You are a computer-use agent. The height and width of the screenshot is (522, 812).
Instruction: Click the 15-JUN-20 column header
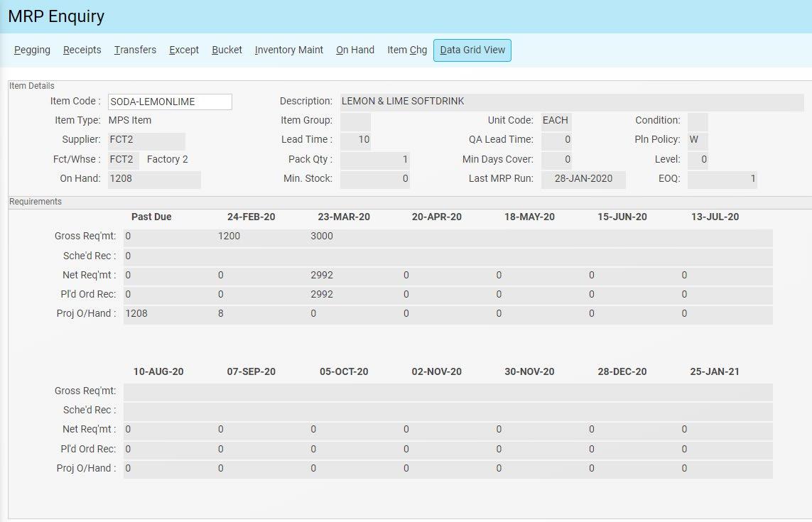[622, 217]
